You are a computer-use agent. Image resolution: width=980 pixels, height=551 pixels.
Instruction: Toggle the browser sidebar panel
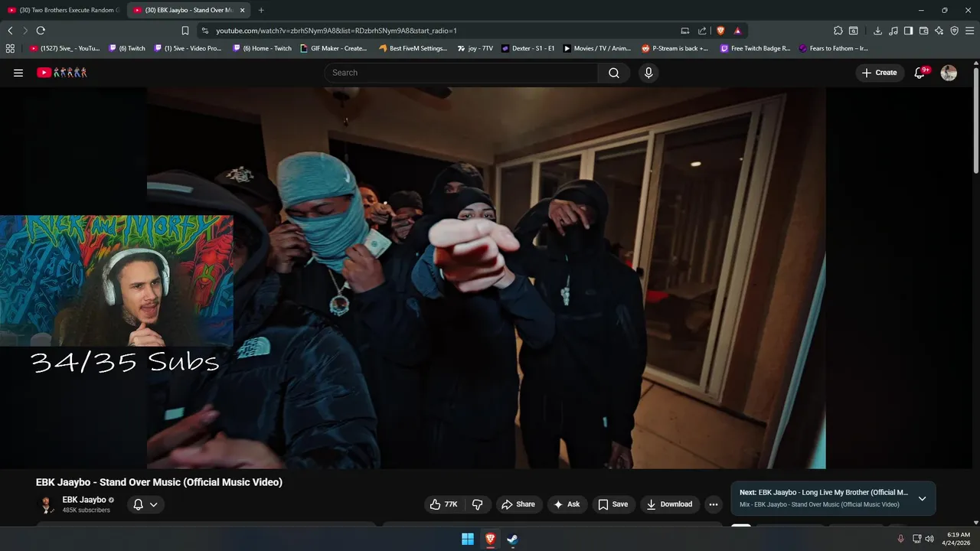pos(908,31)
